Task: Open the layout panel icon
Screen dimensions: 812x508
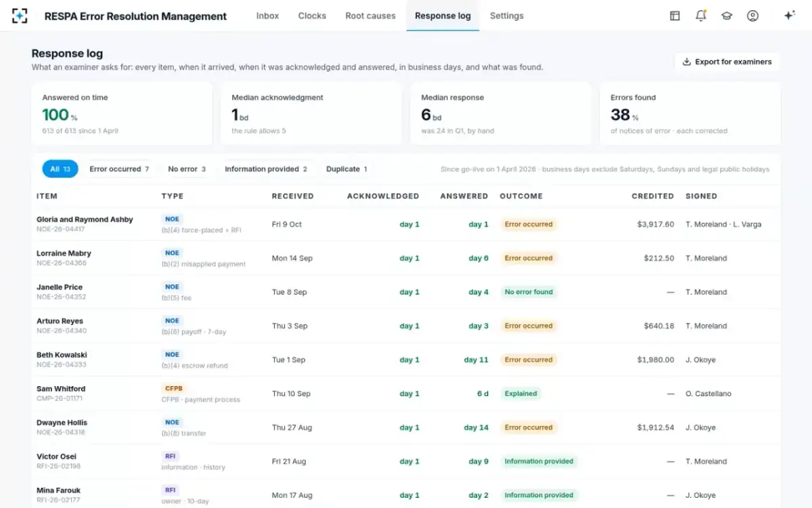Action: (x=675, y=16)
